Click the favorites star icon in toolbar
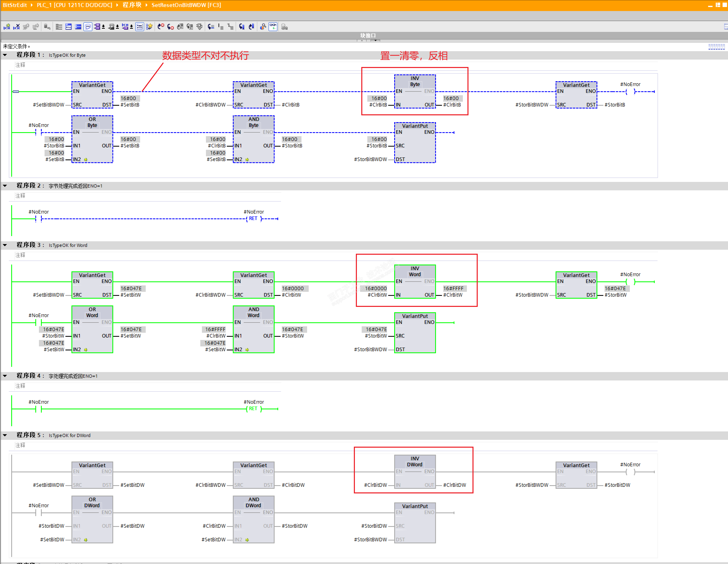Image resolution: width=728 pixels, height=564 pixels. coord(149,27)
